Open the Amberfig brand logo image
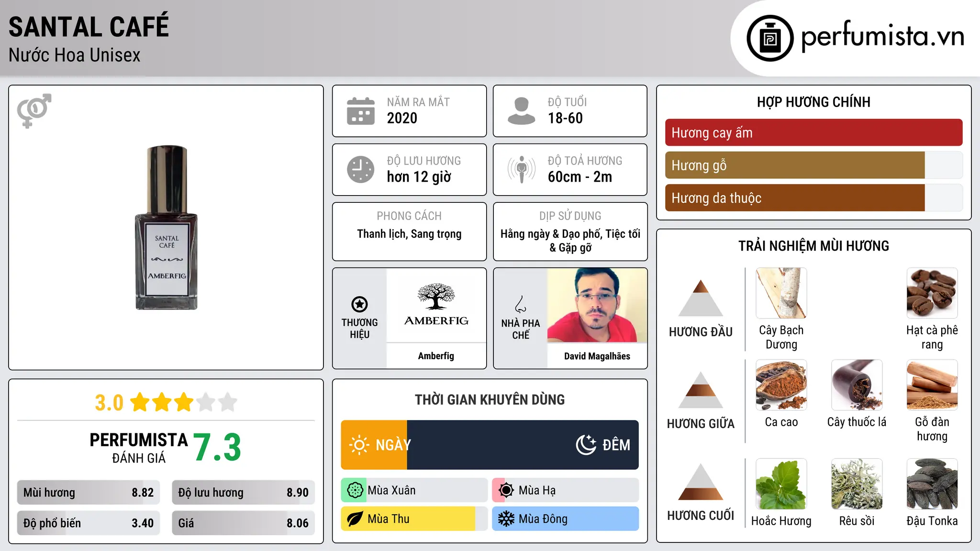The height and width of the screenshot is (551, 980). pyautogui.click(x=436, y=305)
